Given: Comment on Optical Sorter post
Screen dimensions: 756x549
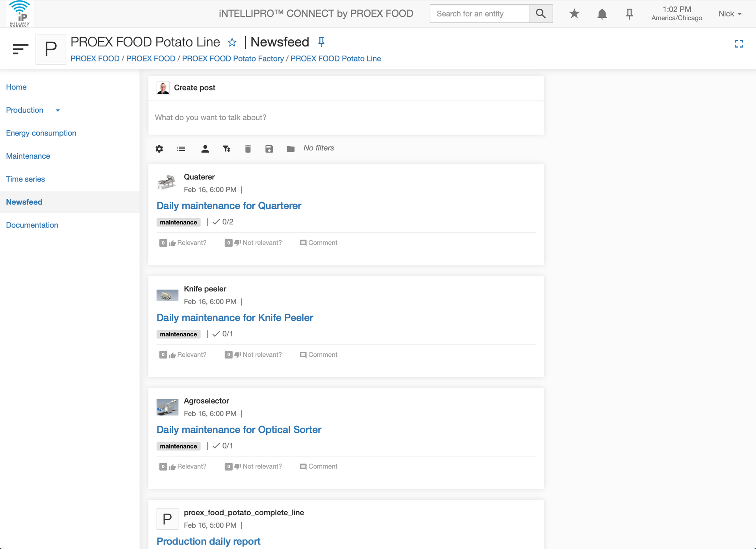Looking at the screenshot, I should (319, 466).
